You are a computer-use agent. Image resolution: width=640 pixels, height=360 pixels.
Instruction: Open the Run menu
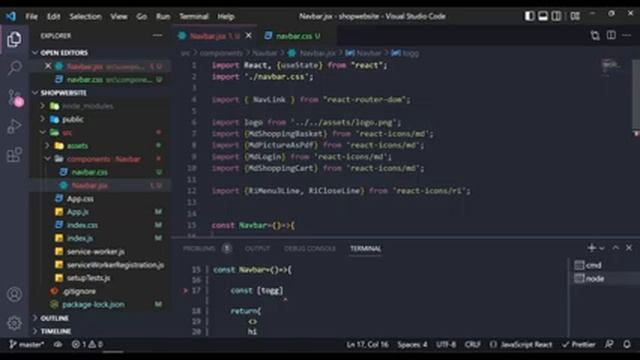[163, 16]
